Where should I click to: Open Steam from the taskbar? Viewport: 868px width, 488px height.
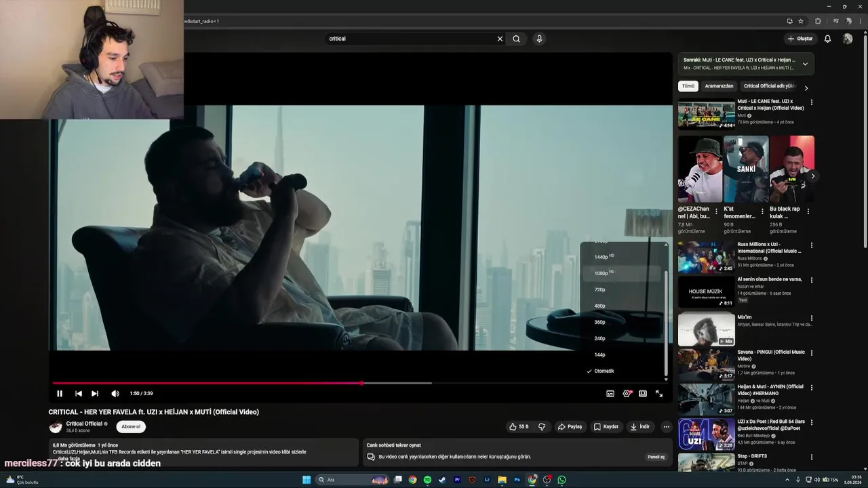pos(442,480)
